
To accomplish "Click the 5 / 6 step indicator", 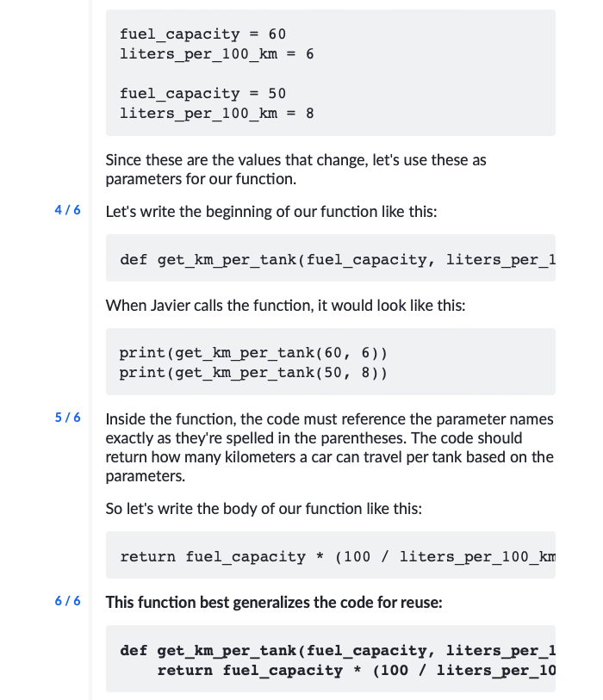I will (67, 418).
